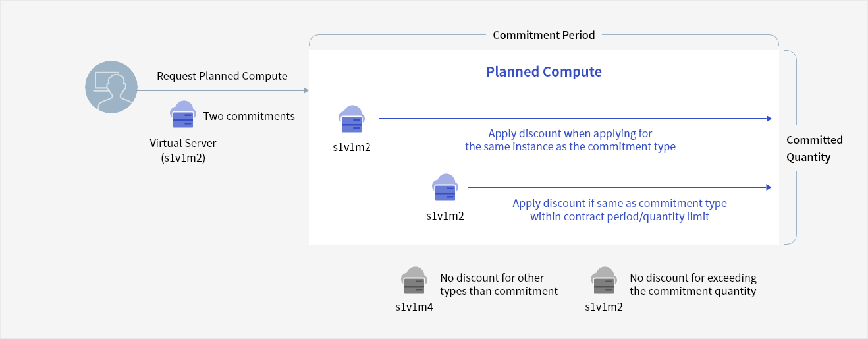This screenshot has height=339, width=868.
Task: Click "Apply discount when applying for the same instance" text
Action: pyautogui.click(x=570, y=140)
